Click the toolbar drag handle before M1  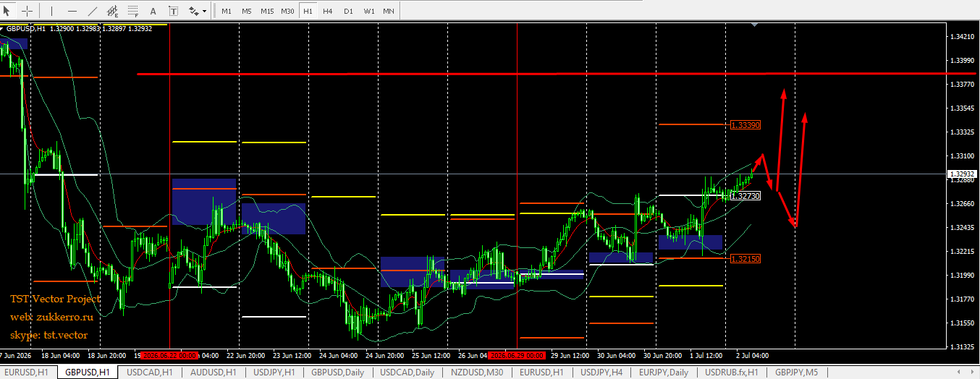point(215,11)
